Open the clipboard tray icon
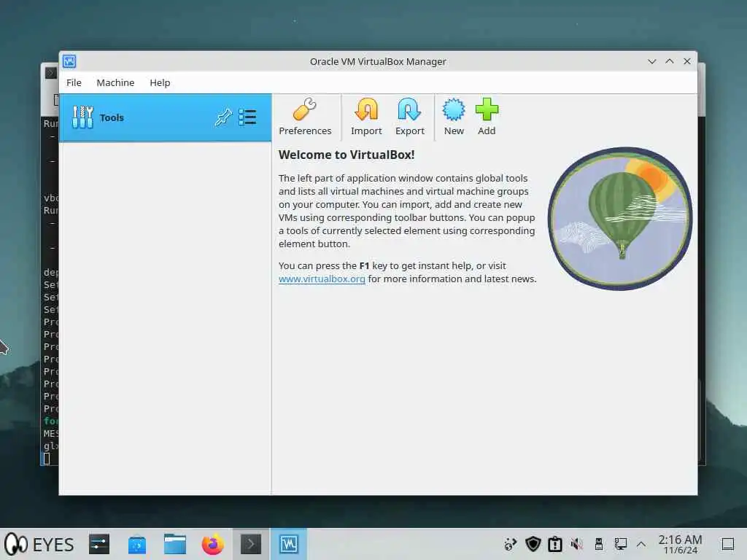This screenshot has width=747, height=560. (x=554, y=544)
